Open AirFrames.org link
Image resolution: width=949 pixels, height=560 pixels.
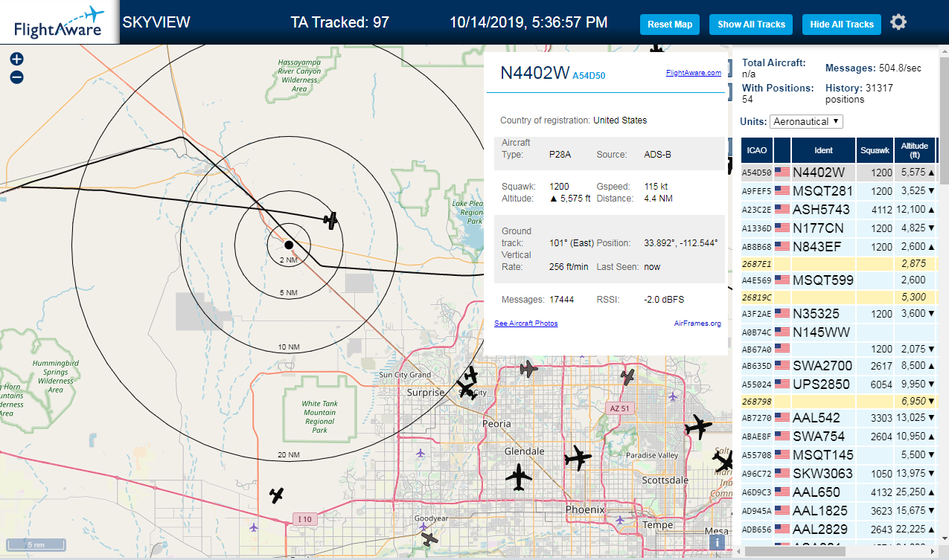pos(697,324)
